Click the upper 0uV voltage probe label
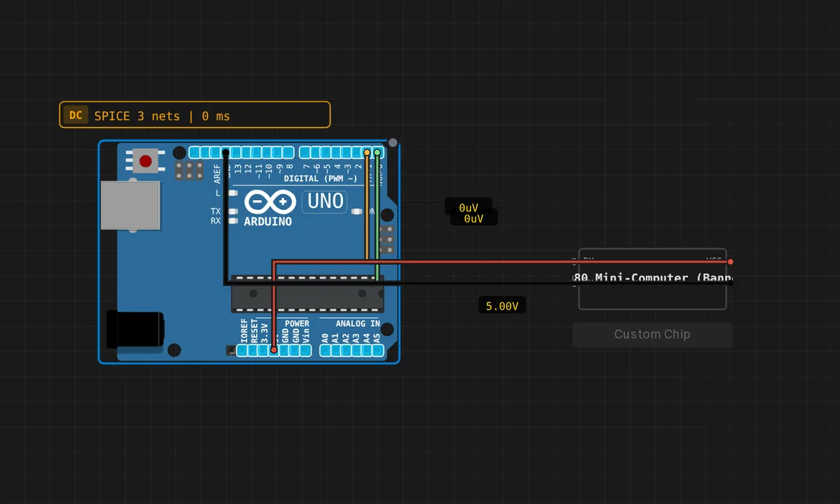The image size is (840, 504). [468, 208]
